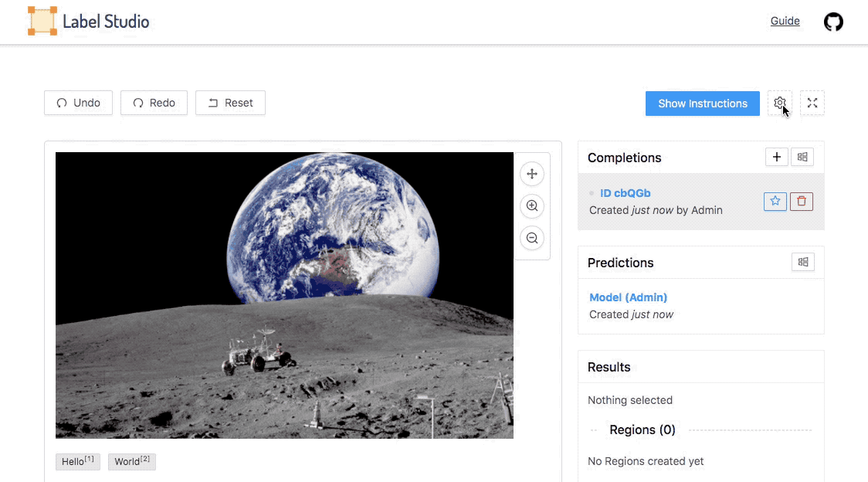Image resolution: width=868 pixels, height=482 pixels.
Task: Open the Guide link
Action: point(785,21)
